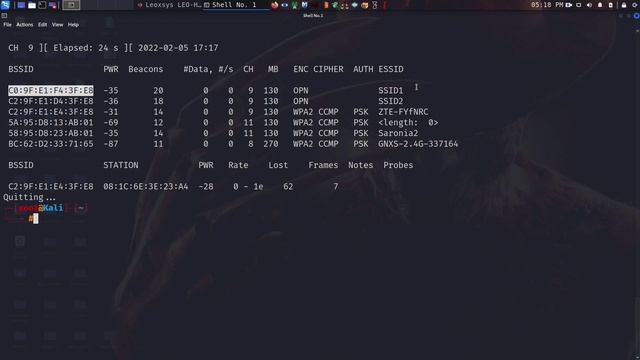This screenshot has width=640, height=360.
Task: Click the hourglass icon in the panel
Action: tap(375, 5)
